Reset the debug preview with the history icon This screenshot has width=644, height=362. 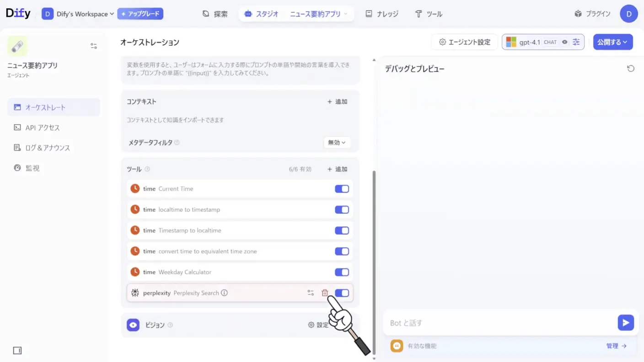point(631,68)
